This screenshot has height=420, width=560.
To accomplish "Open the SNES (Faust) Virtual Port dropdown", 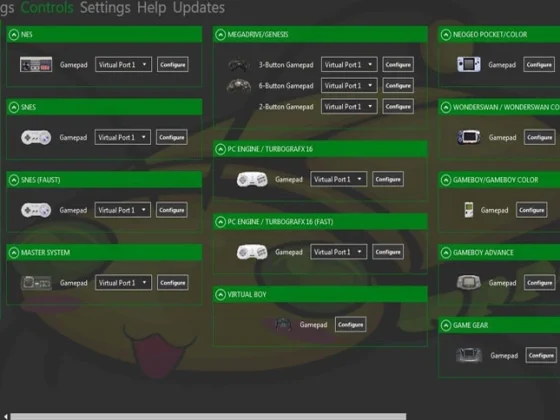I will 122,210.
